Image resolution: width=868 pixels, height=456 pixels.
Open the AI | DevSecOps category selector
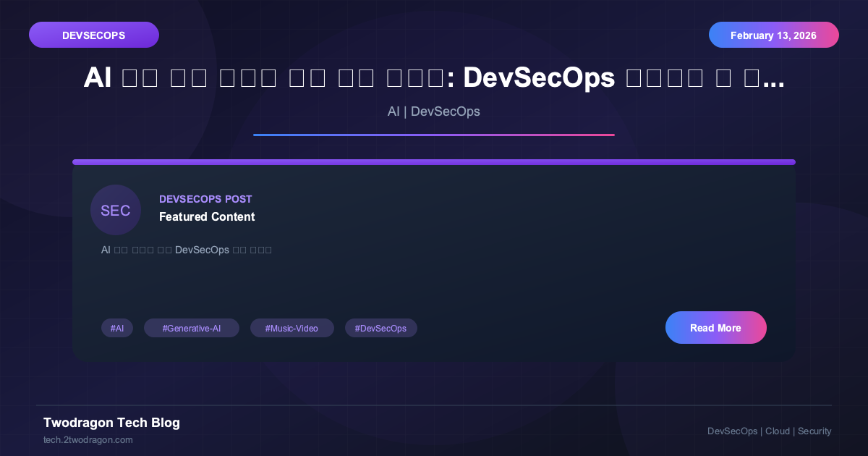coord(434,111)
